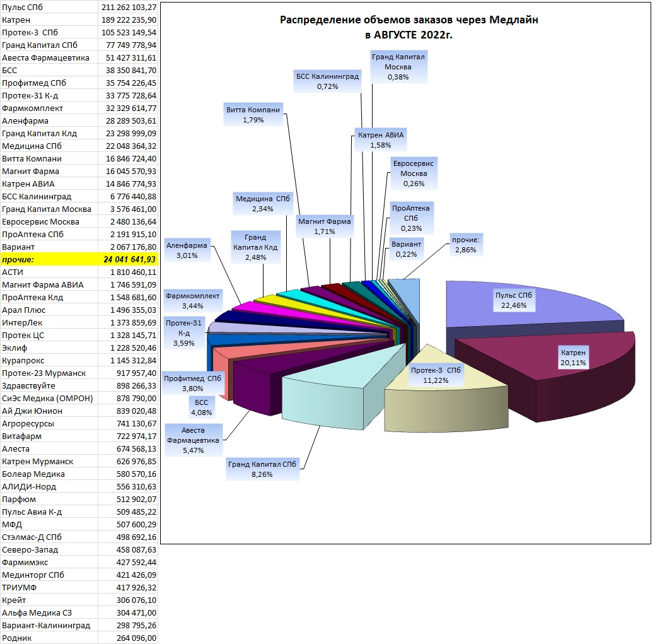This screenshot has height=644, width=655.
Task: Click the highlighted прочие: row label
Action: (49, 259)
